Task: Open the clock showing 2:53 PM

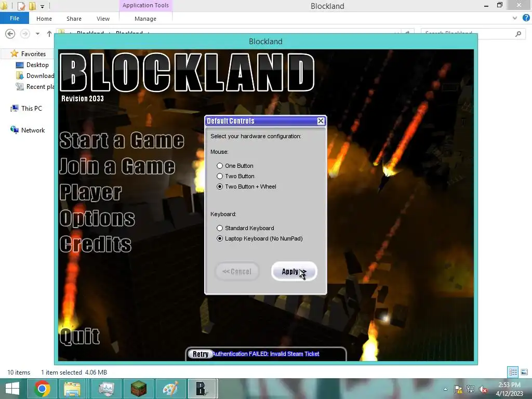Action: [509, 389]
